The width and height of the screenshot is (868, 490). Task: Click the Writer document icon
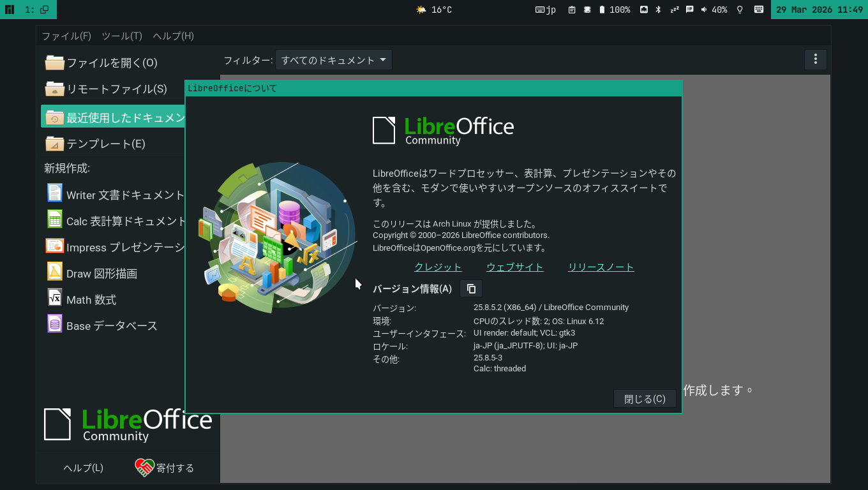click(55, 193)
